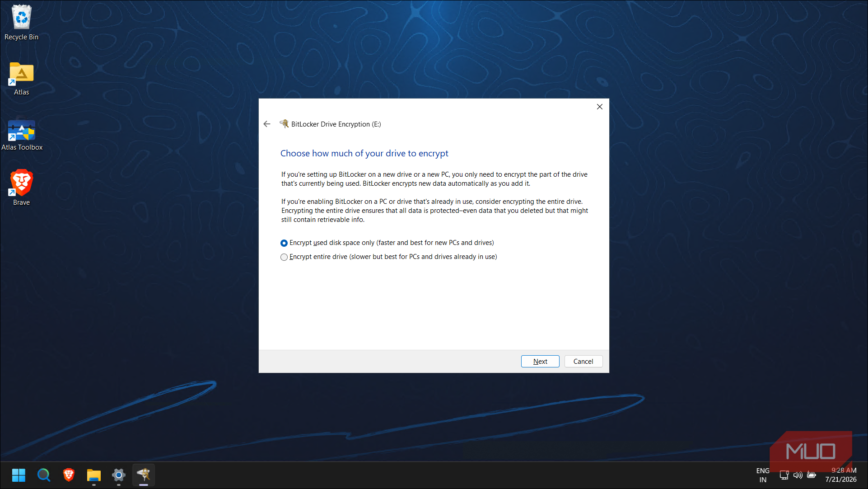Open Settings gear on taskbar
This screenshot has width=868, height=489.
(x=119, y=475)
